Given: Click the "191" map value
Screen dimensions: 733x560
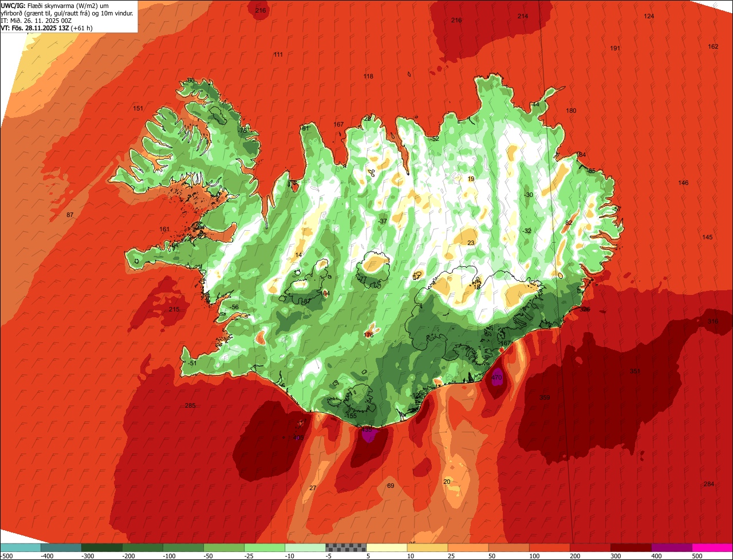Looking at the screenshot, I should (x=615, y=49).
